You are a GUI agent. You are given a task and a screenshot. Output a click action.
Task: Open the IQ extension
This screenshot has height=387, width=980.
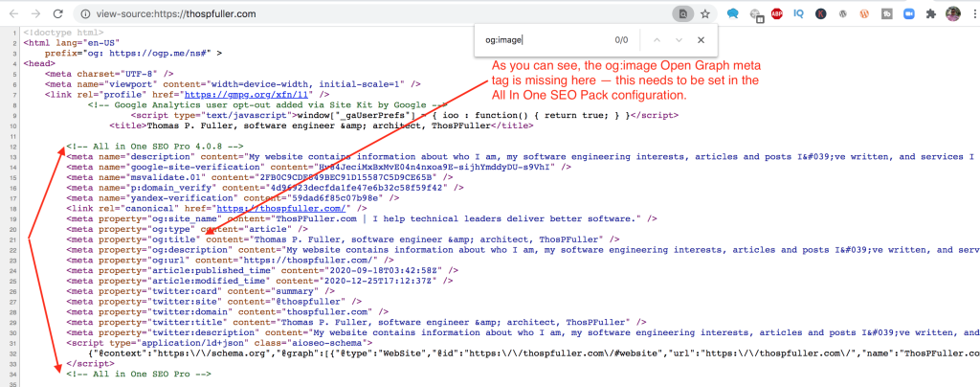tap(799, 13)
